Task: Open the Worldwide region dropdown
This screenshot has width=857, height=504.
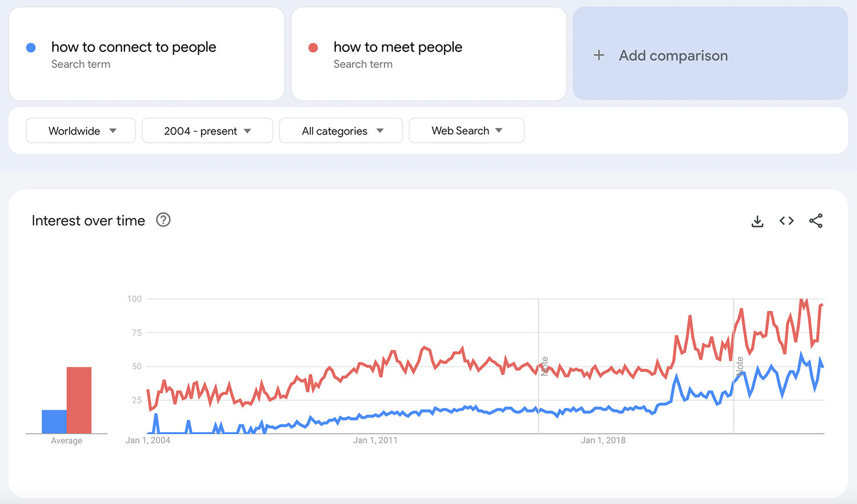Action: (81, 131)
